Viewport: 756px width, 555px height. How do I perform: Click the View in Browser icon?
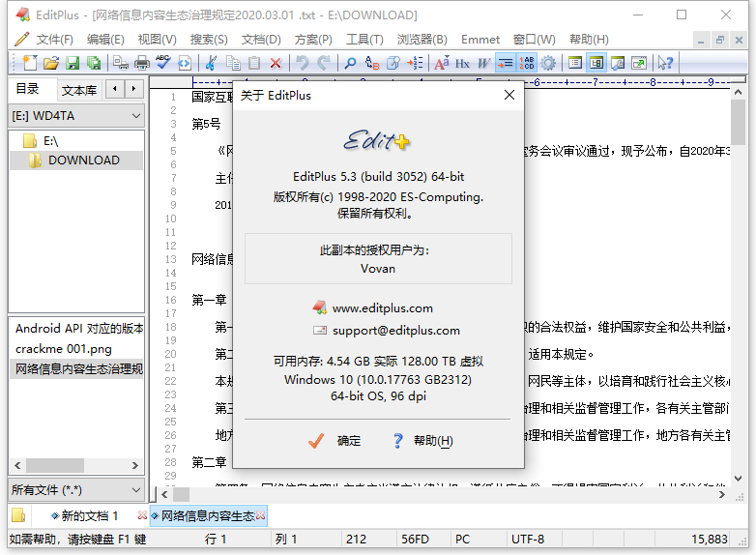click(x=185, y=63)
